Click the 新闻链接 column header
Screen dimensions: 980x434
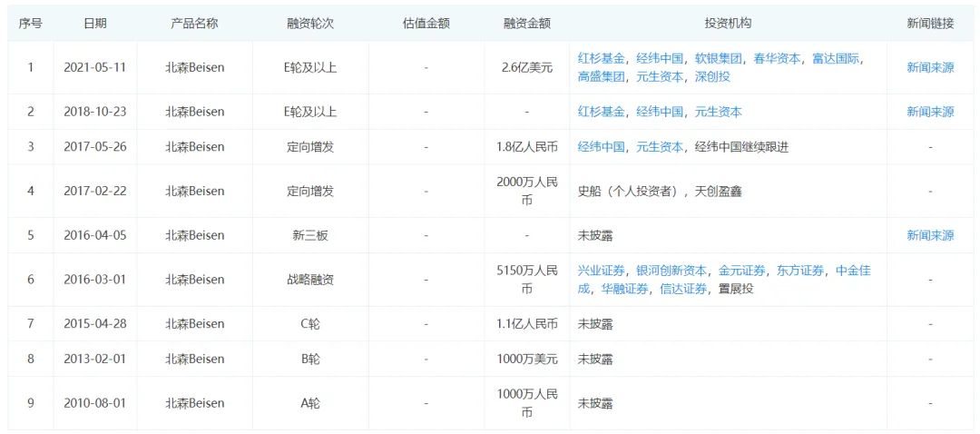pos(931,24)
